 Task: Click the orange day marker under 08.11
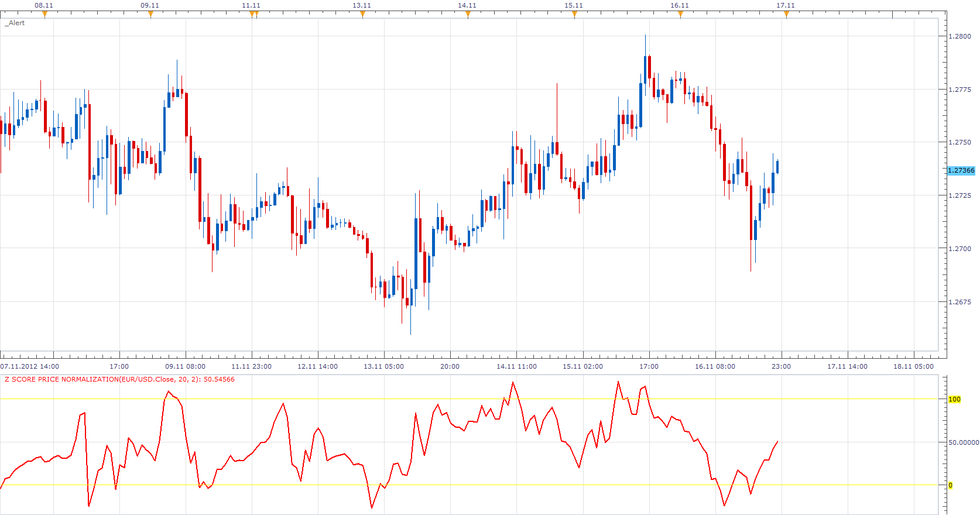[x=44, y=15]
